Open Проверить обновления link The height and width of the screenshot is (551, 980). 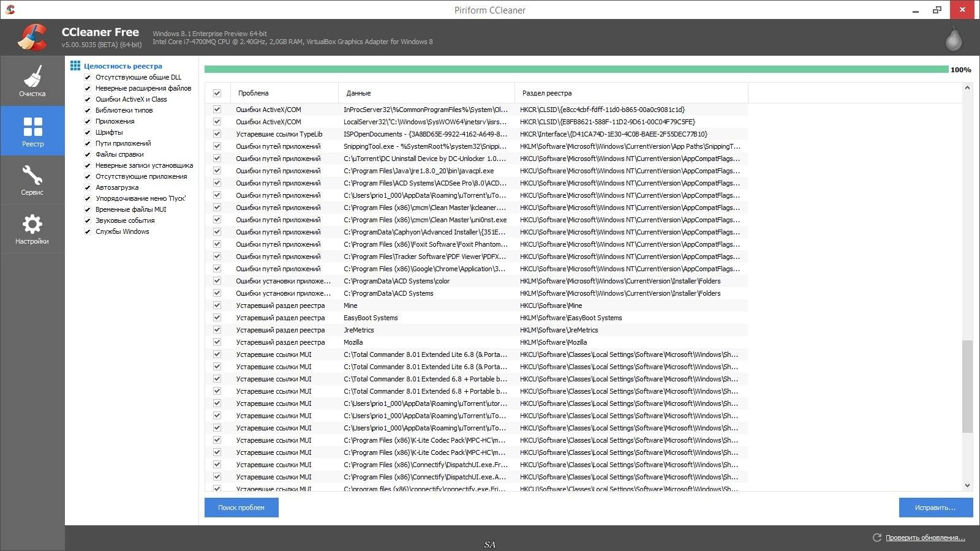coord(925,538)
